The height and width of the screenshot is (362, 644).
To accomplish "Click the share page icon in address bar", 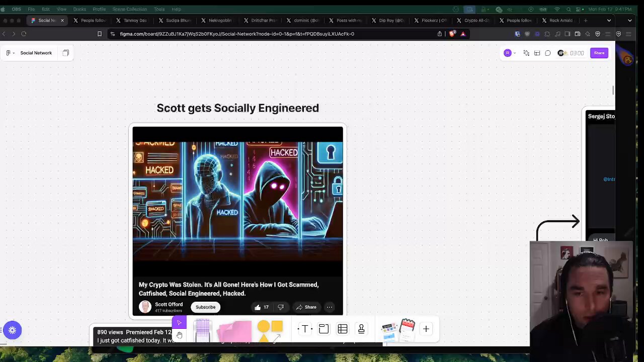I will pos(440,34).
